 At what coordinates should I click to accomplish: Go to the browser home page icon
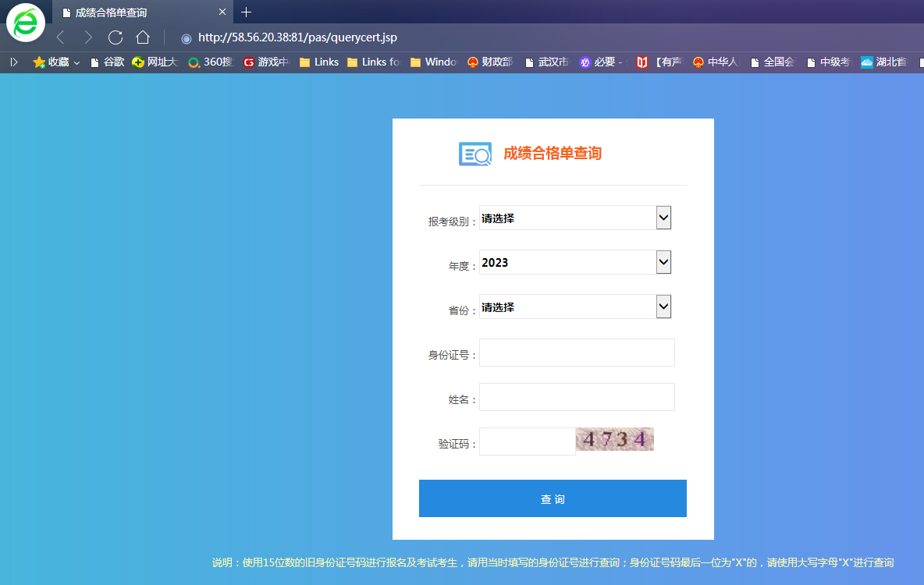point(143,37)
